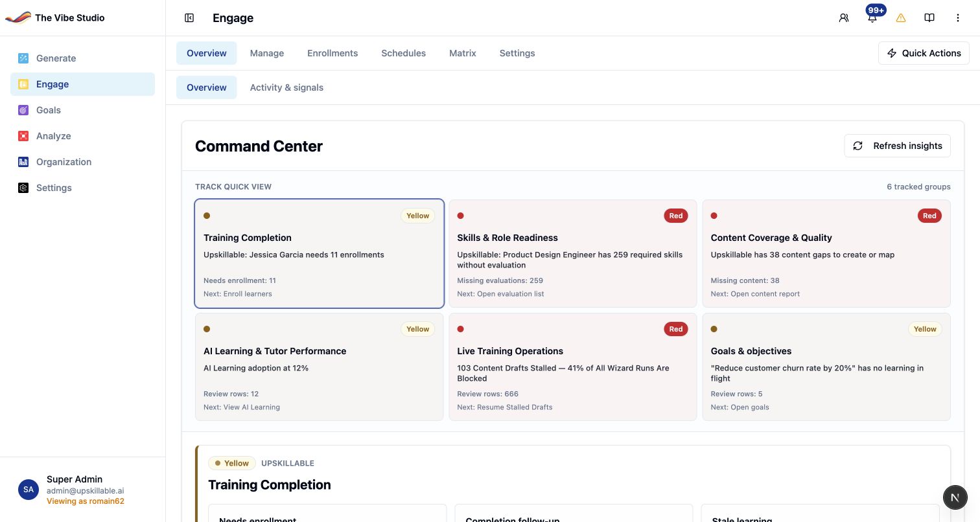Open the Analyze section

(82, 136)
